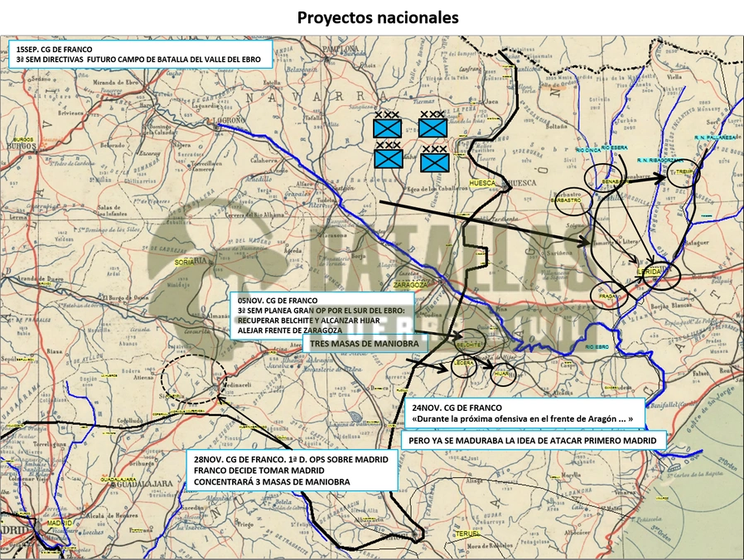
Task: Click the yellow LERIDA label
Action: point(650,272)
